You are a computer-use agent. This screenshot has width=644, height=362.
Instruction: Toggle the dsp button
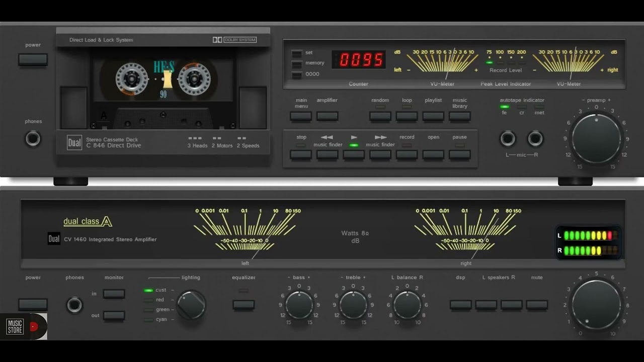[x=461, y=305]
